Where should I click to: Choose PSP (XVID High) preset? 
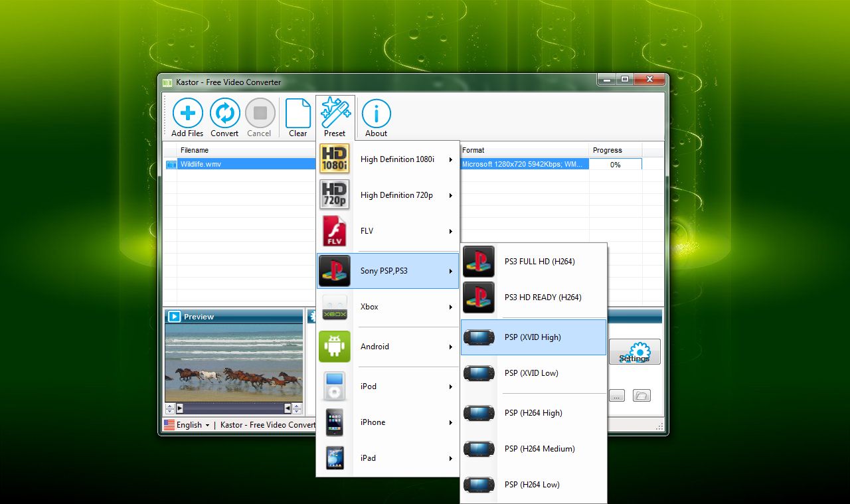[534, 337]
